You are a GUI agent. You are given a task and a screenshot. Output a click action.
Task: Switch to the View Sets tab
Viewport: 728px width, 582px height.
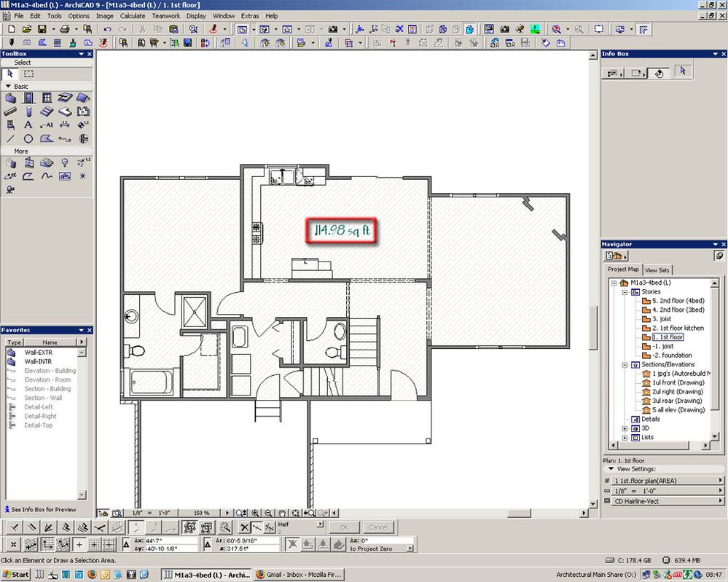pos(657,270)
